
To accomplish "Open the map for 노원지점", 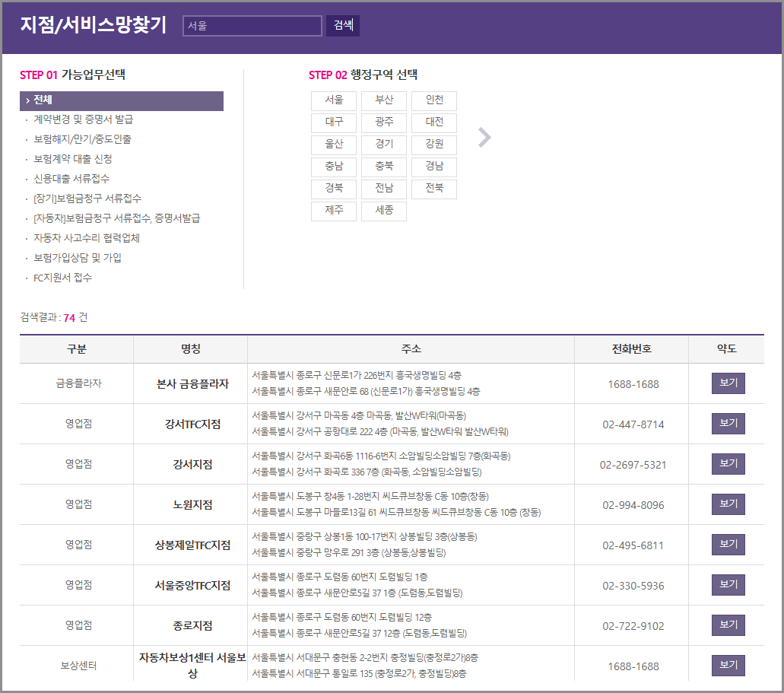I will tap(727, 504).
